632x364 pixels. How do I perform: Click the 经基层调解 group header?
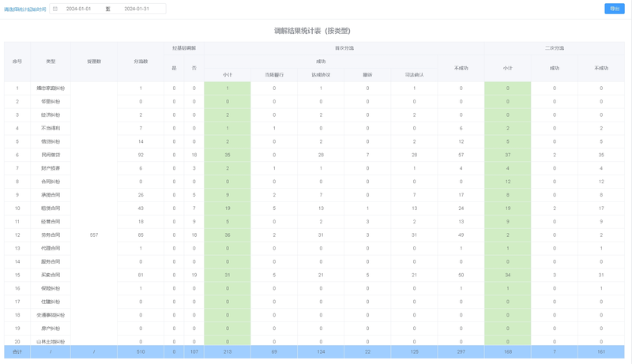point(184,48)
